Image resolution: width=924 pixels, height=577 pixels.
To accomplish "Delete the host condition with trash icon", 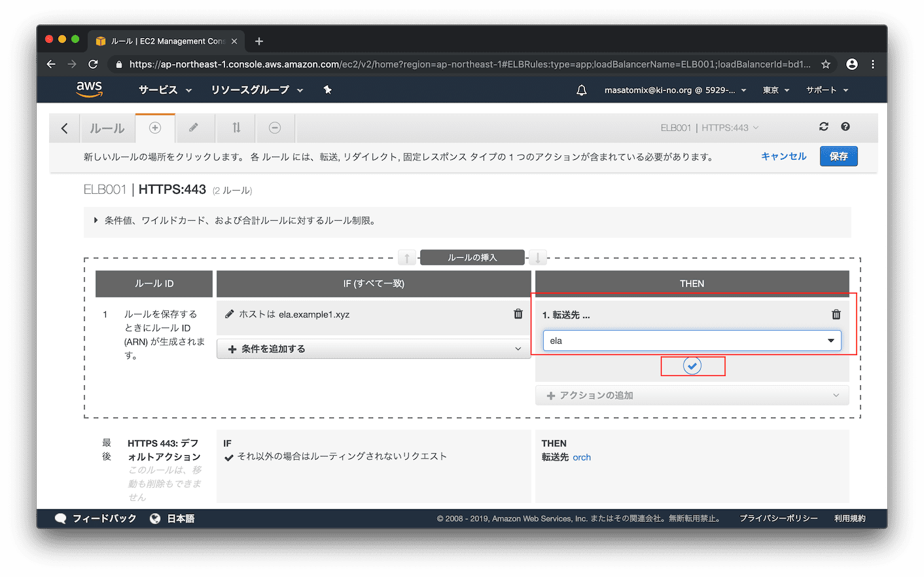I will (x=518, y=314).
